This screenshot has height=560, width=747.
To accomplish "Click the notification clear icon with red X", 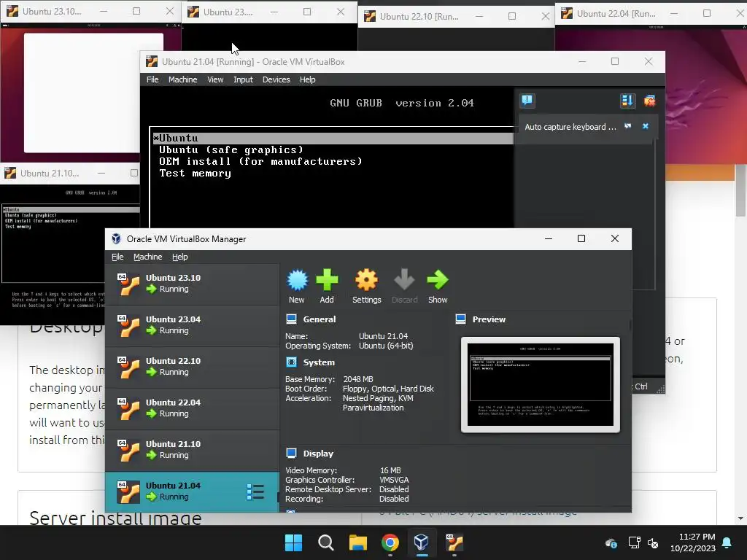I will (649, 101).
